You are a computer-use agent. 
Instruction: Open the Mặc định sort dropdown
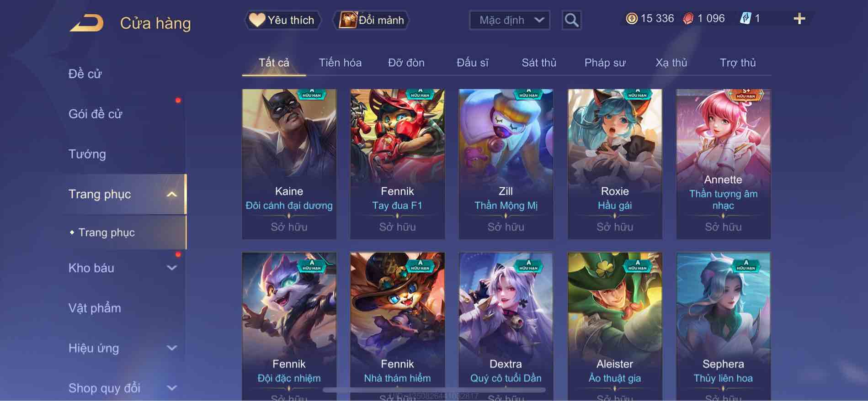coord(509,20)
